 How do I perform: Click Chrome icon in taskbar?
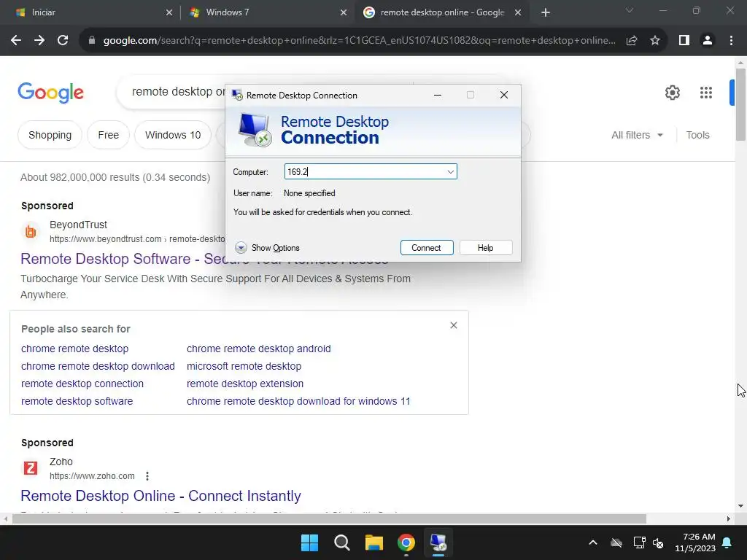(406, 542)
